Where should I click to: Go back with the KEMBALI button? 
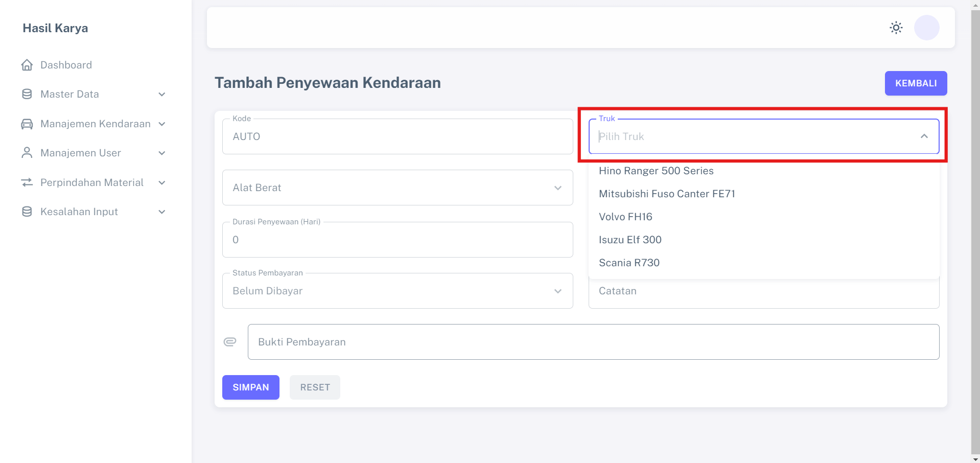pyautogui.click(x=916, y=83)
